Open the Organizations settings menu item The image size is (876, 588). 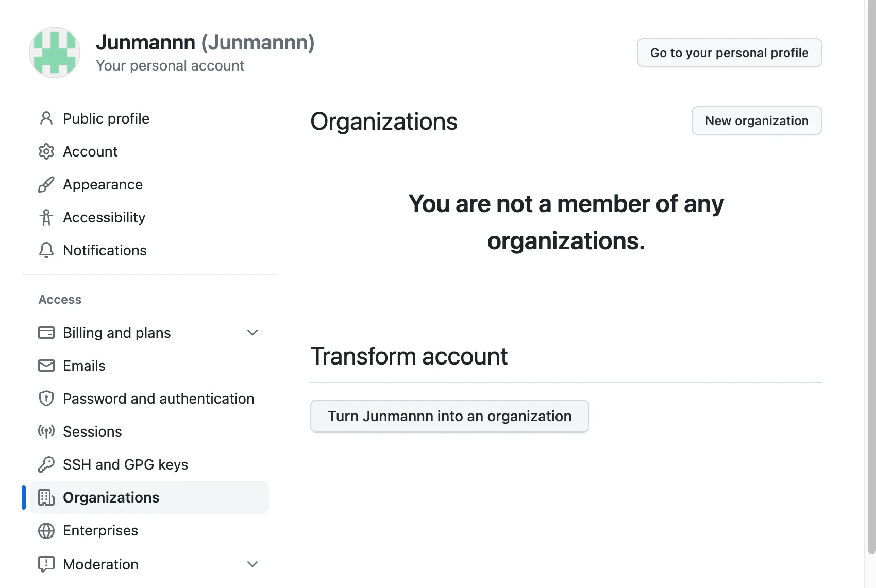pos(149,497)
